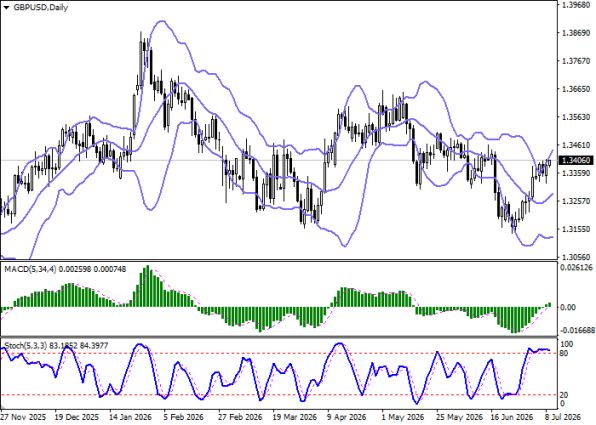Click the 27 Nov 2025 date label
Image resolution: width=596 pixels, height=425 pixels.
(x=24, y=417)
